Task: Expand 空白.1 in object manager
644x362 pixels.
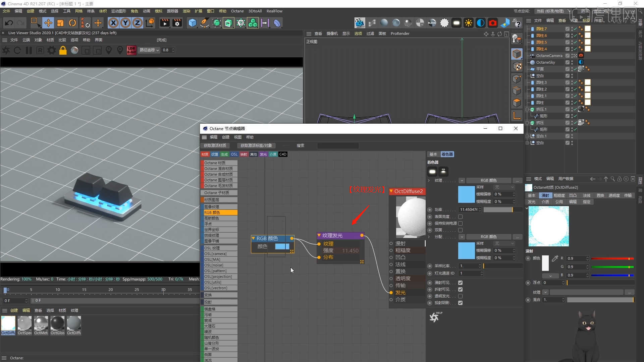Action: coord(527,136)
